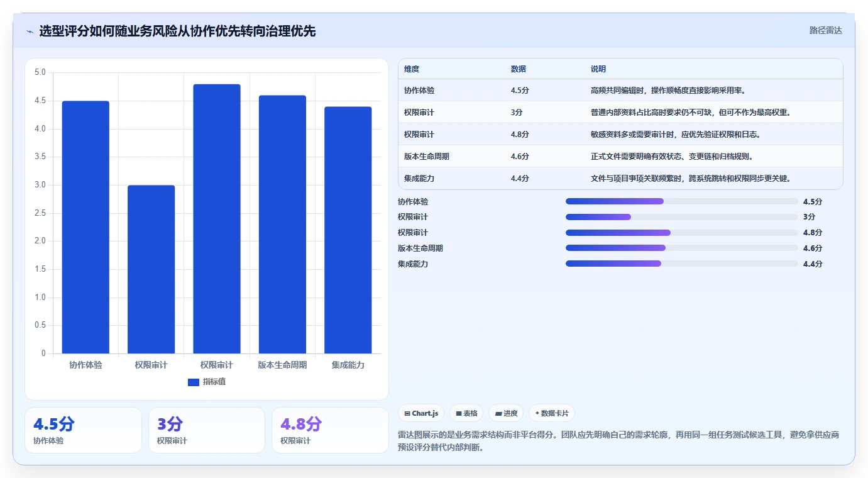Click the description starting 正式文件需要明确有效状态
868x478 pixels.
tap(672, 157)
